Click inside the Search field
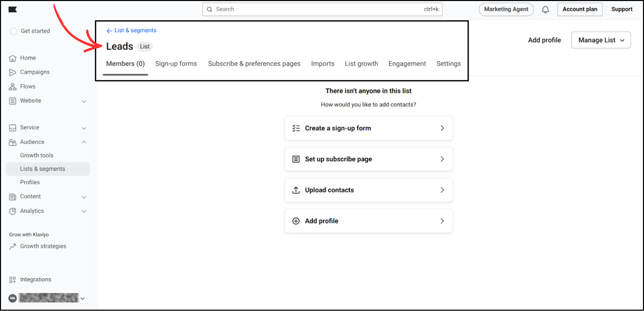The image size is (644, 311). (x=322, y=9)
